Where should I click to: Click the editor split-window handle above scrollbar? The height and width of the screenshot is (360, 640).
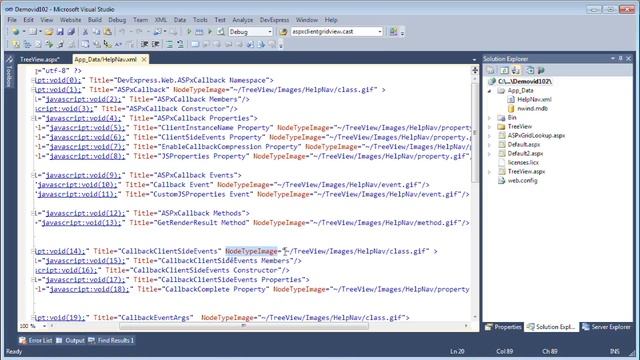coord(475,71)
